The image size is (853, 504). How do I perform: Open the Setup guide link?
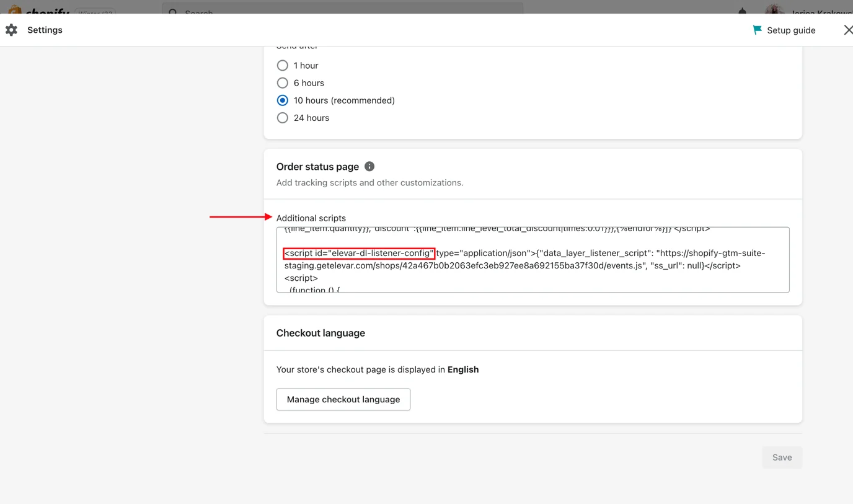click(791, 30)
